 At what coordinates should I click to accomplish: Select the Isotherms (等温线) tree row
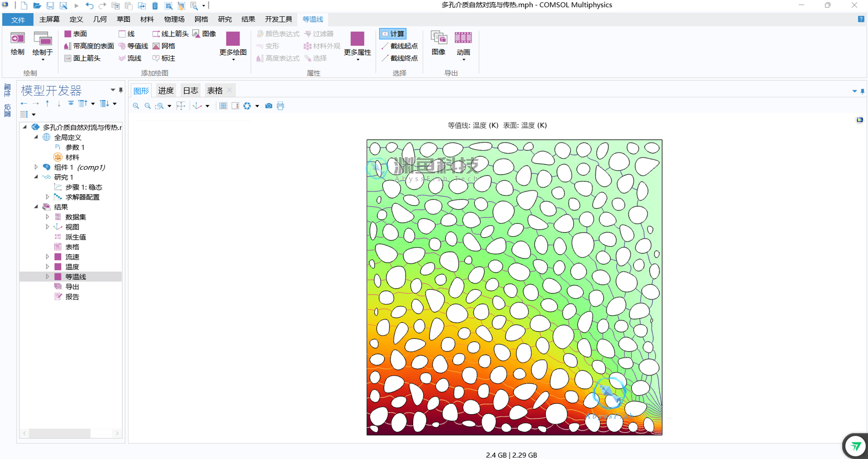pos(71,277)
